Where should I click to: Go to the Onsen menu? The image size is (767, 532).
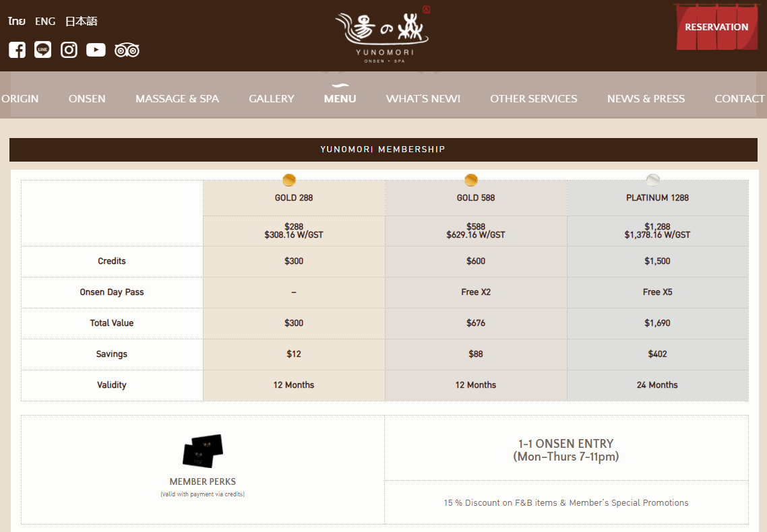(x=87, y=99)
